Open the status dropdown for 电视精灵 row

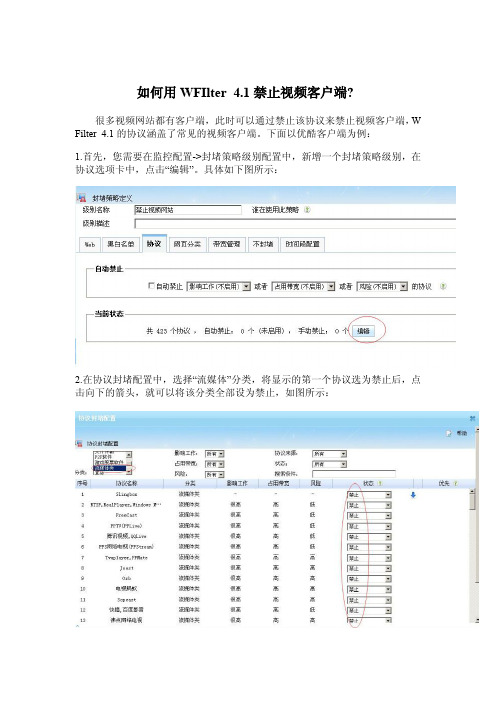tap(369, 590)
